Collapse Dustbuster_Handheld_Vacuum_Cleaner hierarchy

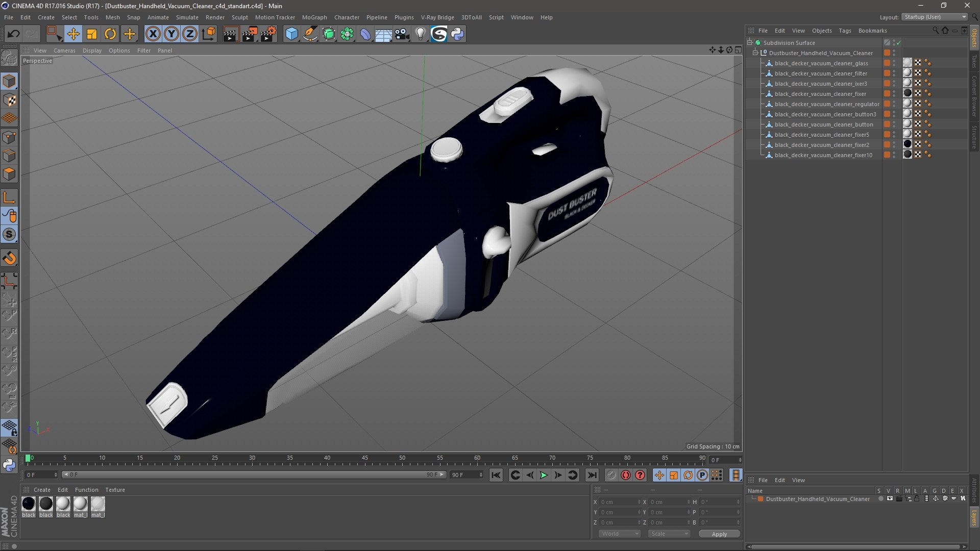coord(755,53)
